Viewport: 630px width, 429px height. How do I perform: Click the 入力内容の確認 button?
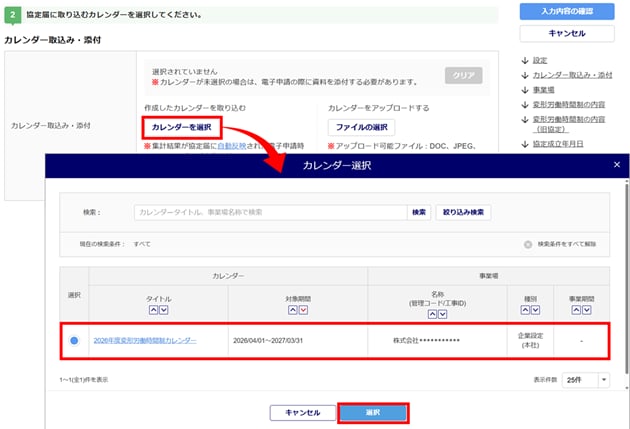tap(566, 11)
